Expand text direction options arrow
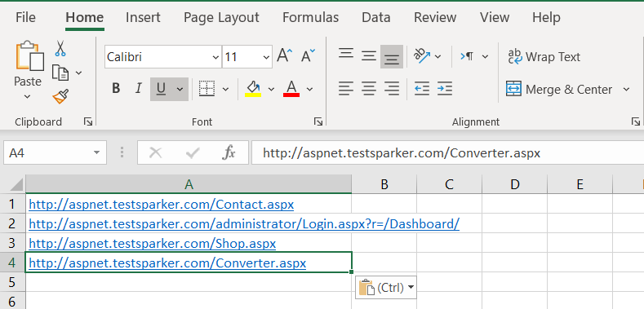The image size is (644, 309). 485,56
